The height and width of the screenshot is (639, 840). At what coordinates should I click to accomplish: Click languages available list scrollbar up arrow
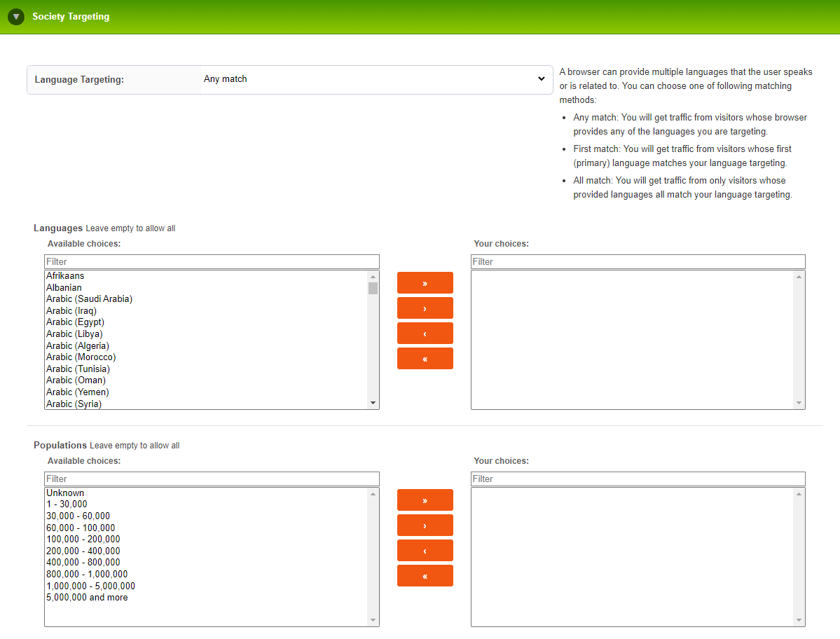373,276
